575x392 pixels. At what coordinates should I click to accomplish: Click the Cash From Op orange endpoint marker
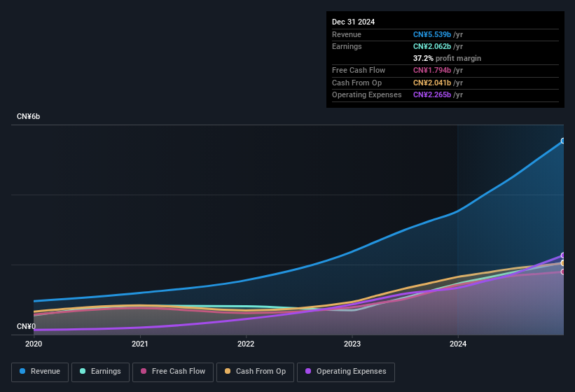[563, 263]
